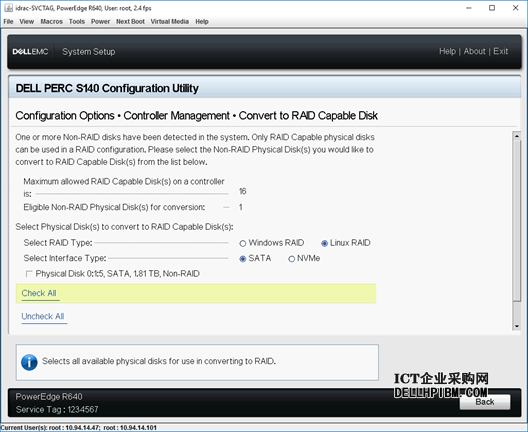
Task: Click the DELL EMC logo
Action: 30,52
